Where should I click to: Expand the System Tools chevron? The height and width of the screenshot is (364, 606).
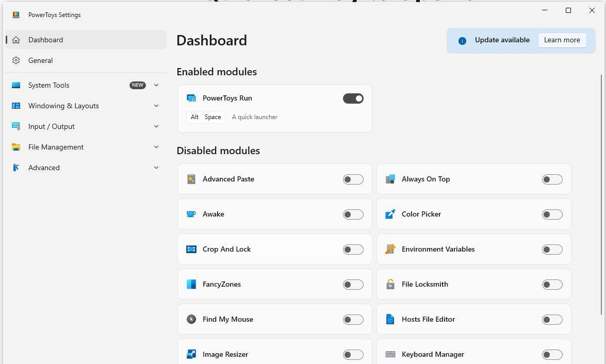click(156, 85)
